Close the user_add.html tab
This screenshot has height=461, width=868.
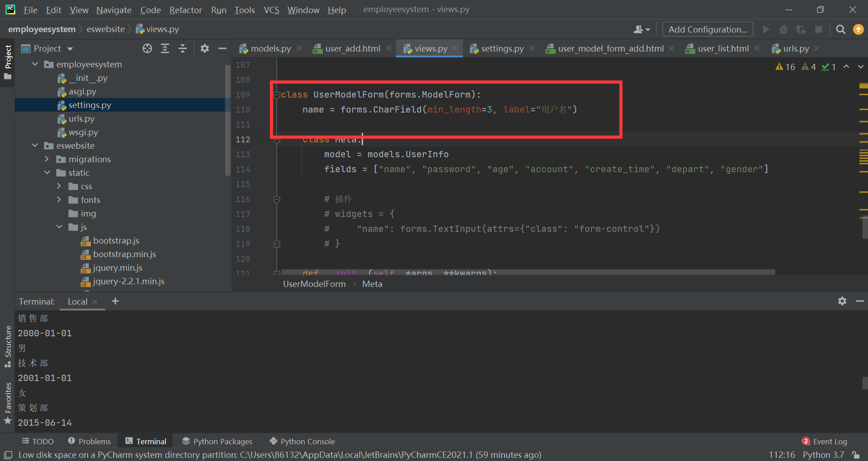(x=389, y=48)
